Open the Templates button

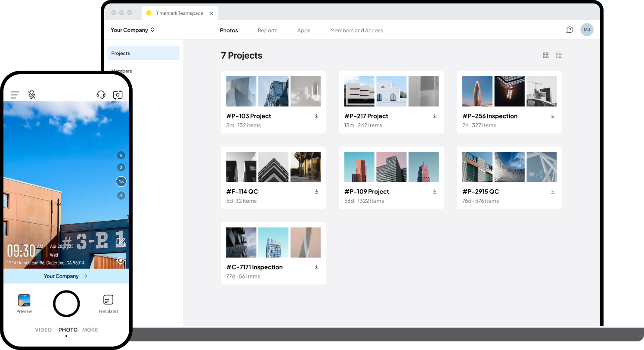coord(108,303)
